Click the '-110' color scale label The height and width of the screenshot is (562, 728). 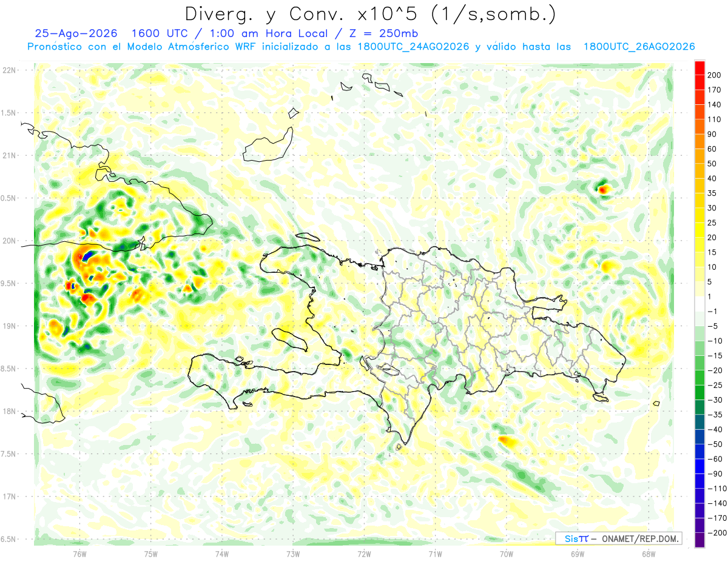coord(718,489)
